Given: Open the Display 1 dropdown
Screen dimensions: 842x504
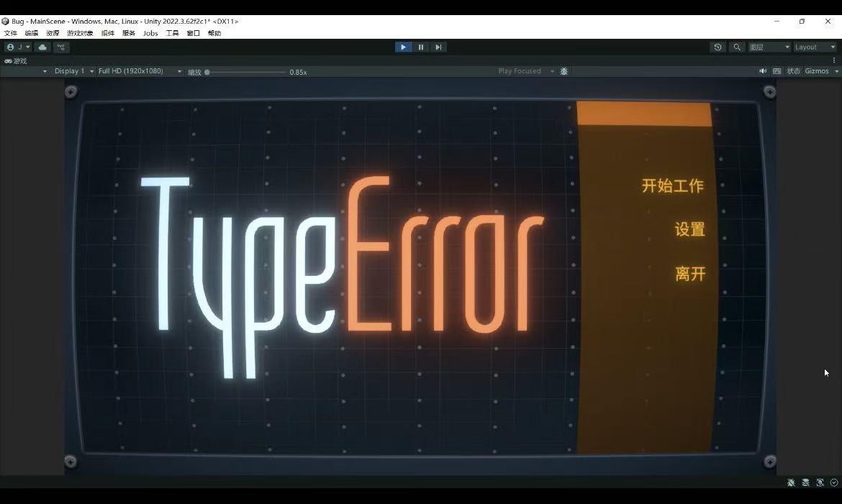Looking at the screenshot, I should pos(73,71).
